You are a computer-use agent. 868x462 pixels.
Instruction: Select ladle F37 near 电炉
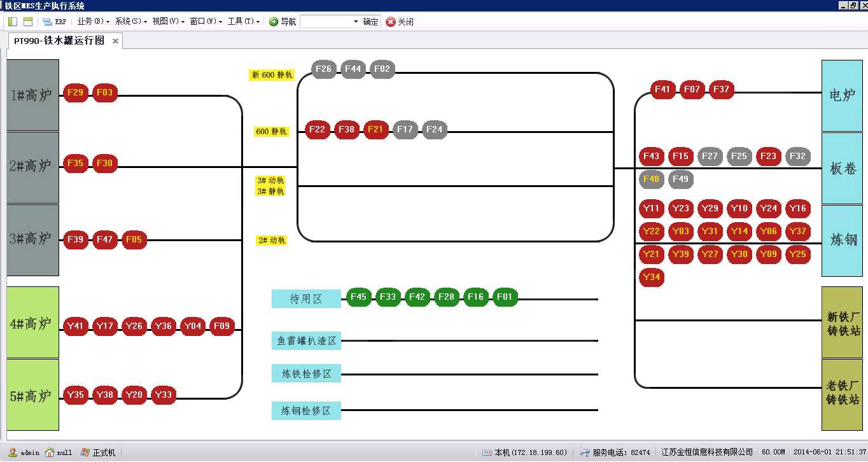[721, 90]
